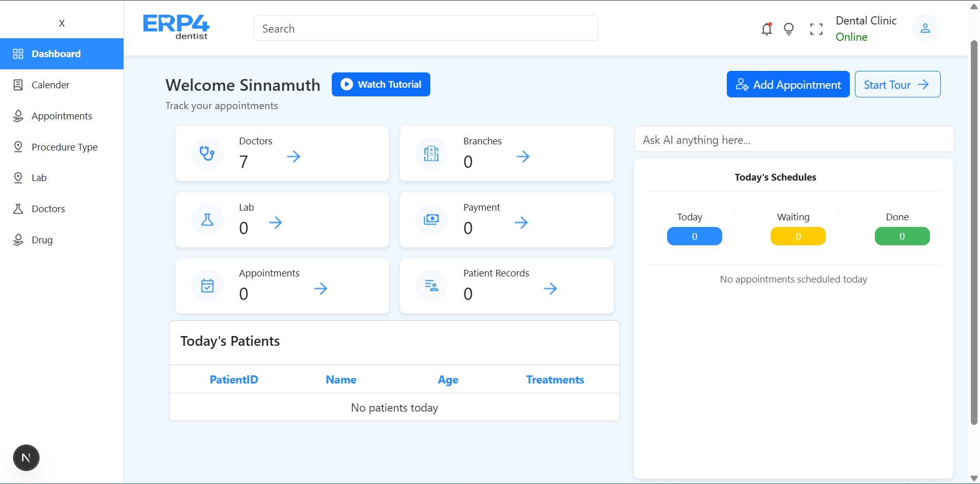The height and width of the screenshot is (484, 980).
Task: Click the Treatments column header
Action: tap(555, 379)
